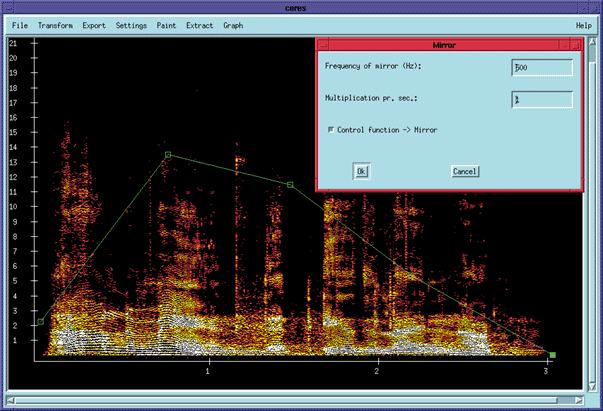This screenshot has height=411, width=603.
Task: Open the Help menu
Action: 583,25
